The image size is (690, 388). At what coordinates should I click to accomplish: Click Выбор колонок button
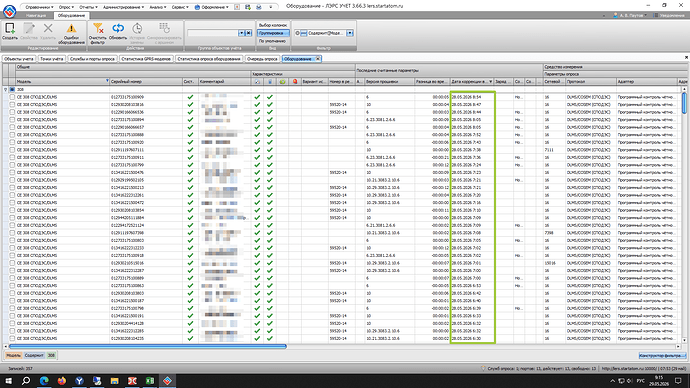click(272, 25)
